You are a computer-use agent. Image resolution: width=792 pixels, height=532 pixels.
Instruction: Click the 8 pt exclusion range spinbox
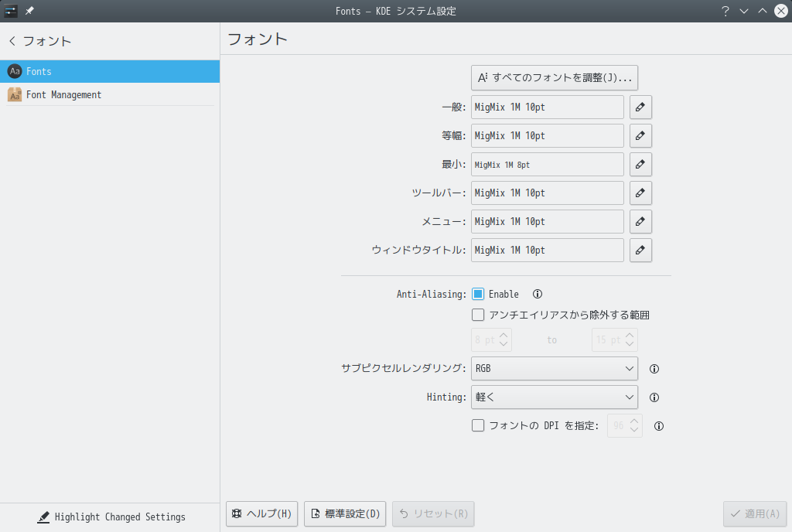click(x=491, y=339)
